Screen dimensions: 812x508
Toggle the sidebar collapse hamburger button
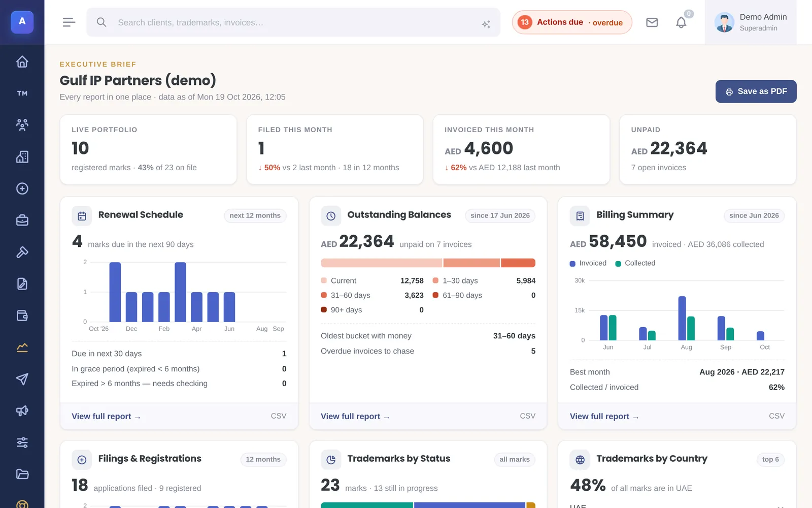(x=69, y=22)
